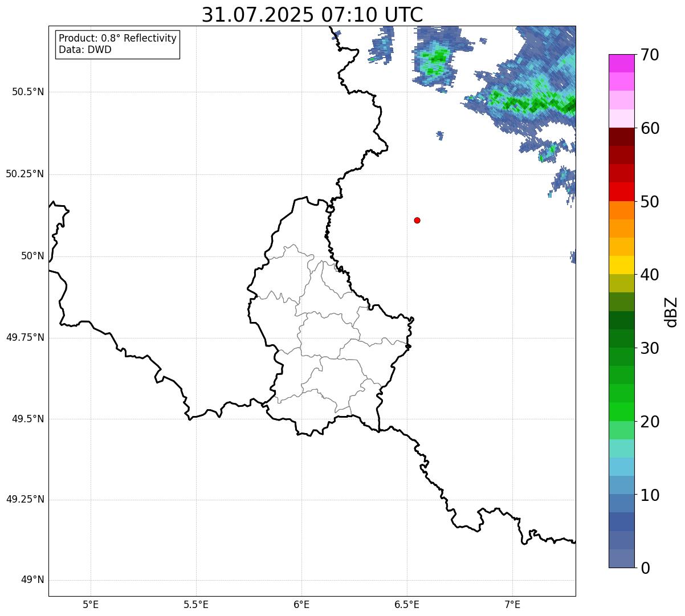Select the 49.75°N latitude label
Screen dimensions: 685x616
click(25, 337)
